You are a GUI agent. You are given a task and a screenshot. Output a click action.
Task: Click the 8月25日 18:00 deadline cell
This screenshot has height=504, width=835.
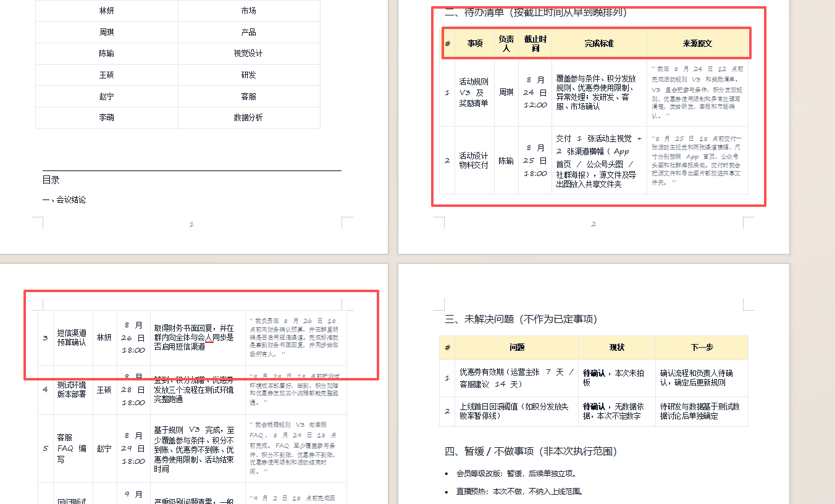[535, 161]
